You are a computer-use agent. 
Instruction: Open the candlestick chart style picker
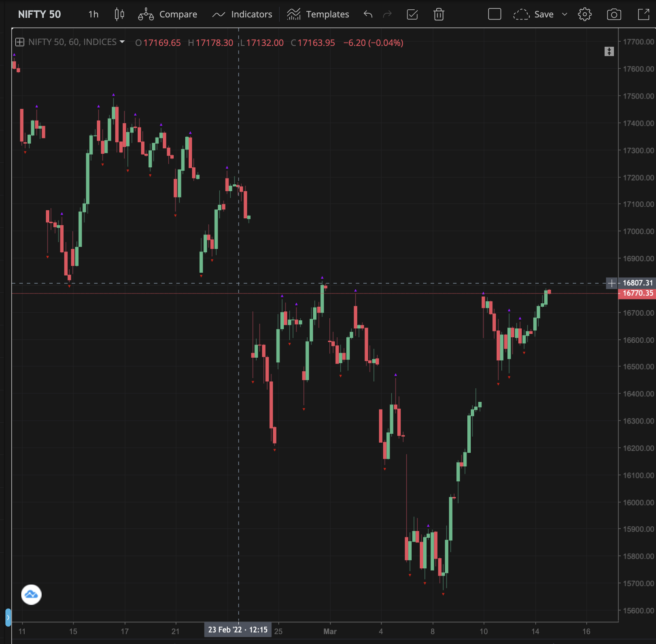119,14
